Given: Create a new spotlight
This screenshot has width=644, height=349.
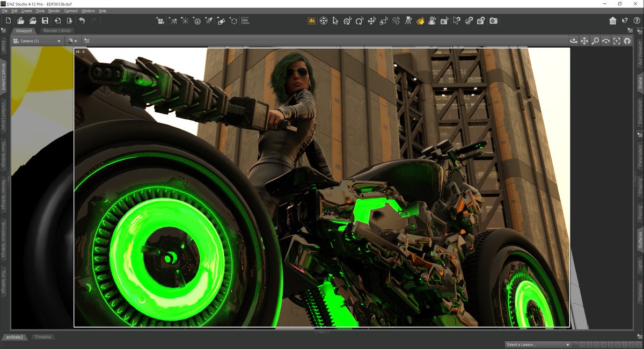Looking at the screenshot, I should (209, 20).
